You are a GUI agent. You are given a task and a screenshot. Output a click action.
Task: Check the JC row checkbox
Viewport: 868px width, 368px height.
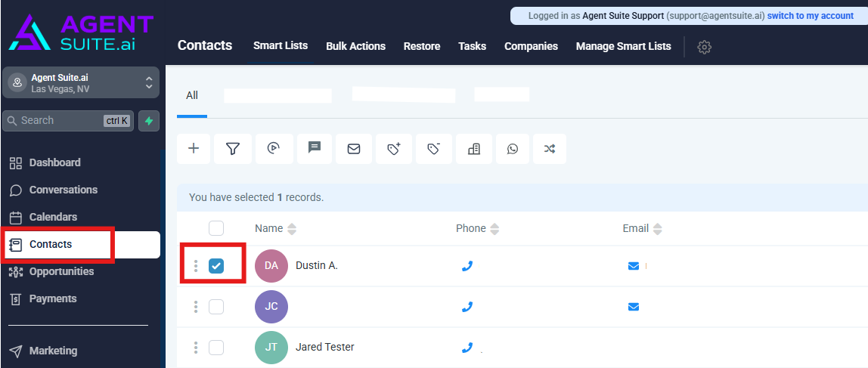216,307
